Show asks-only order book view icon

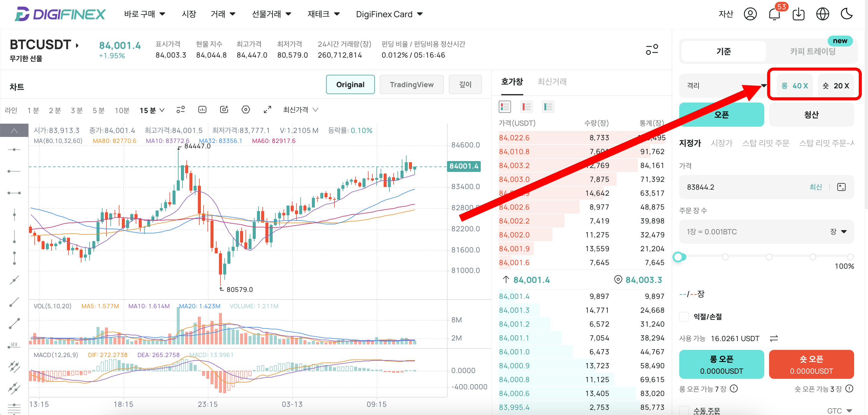coord(526,107)
